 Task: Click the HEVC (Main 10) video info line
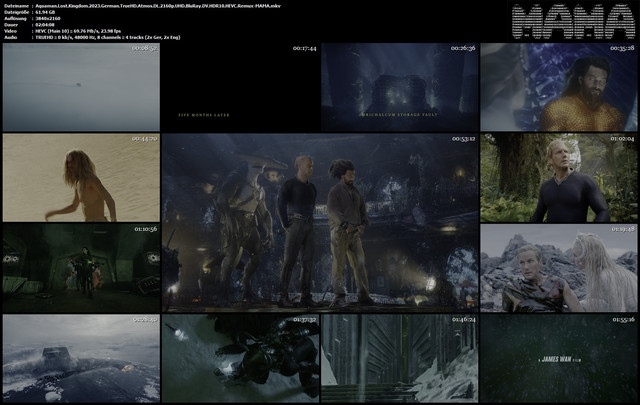pyautogui.click(x=78, y=31)
